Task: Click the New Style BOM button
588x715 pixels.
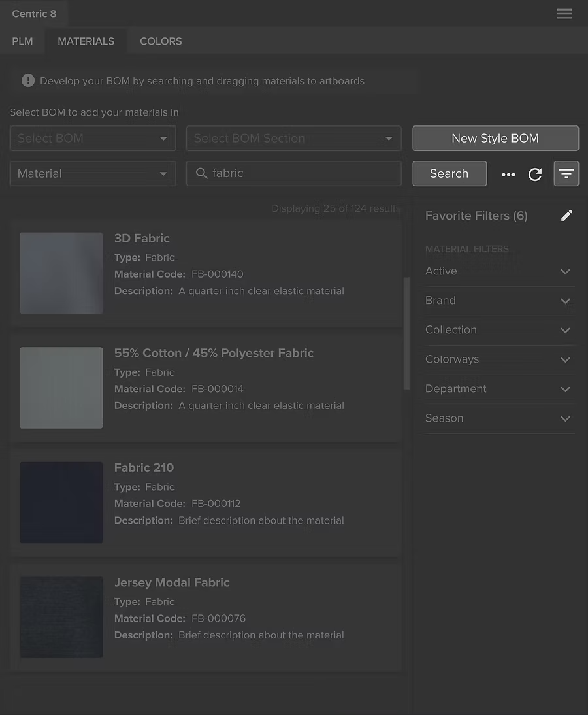Action: [495, 138]
